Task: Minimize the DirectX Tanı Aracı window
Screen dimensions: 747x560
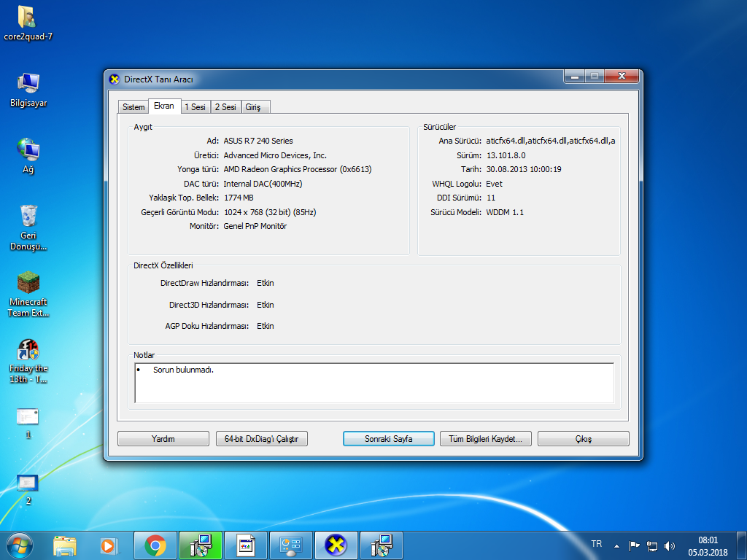Action: pos(576,76)
